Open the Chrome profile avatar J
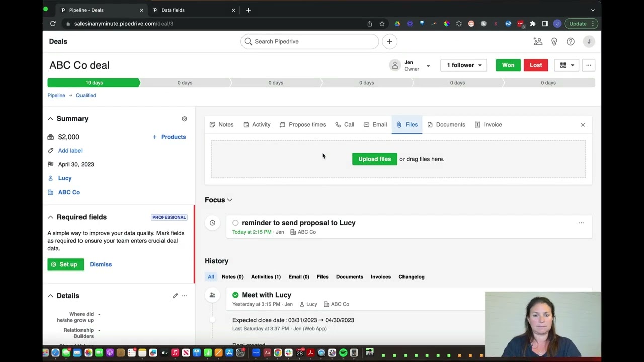This screenshot has width=644, height=362. tap(557, 24)
